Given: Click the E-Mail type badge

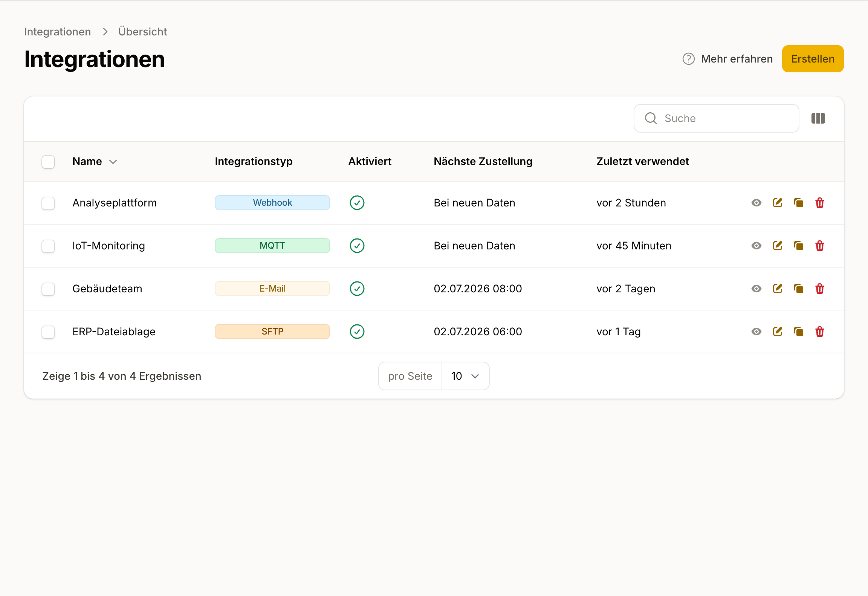Looking at the screenshot, I should pos(272,289).
